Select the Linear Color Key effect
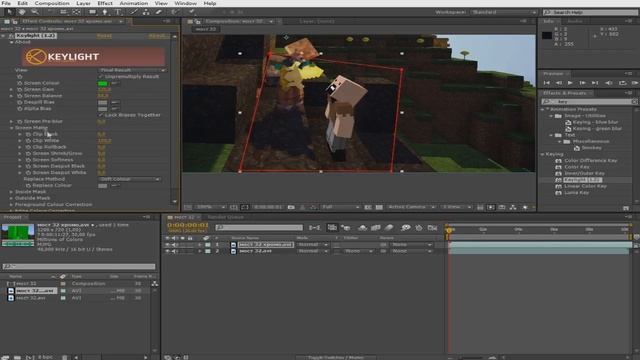Screen dimensions: 640x360 click(585, 187)
